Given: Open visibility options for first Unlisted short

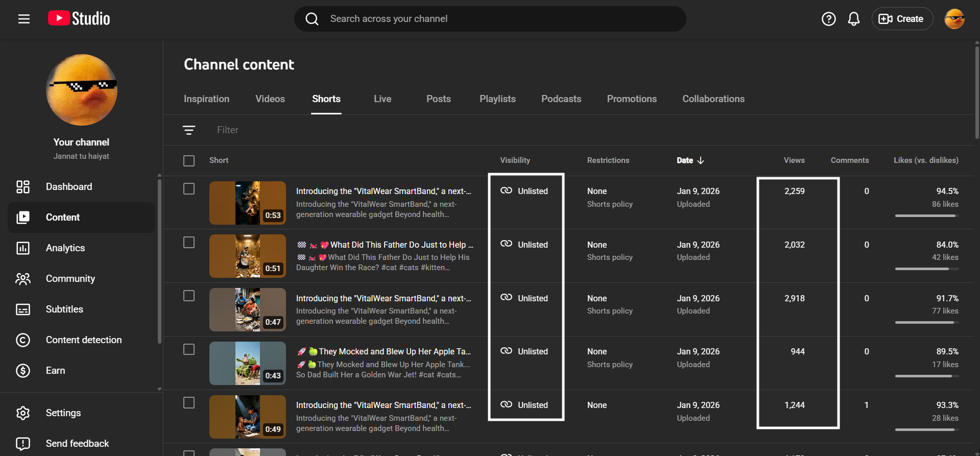Looking at the screenshot, I should (x=525, y=191).
